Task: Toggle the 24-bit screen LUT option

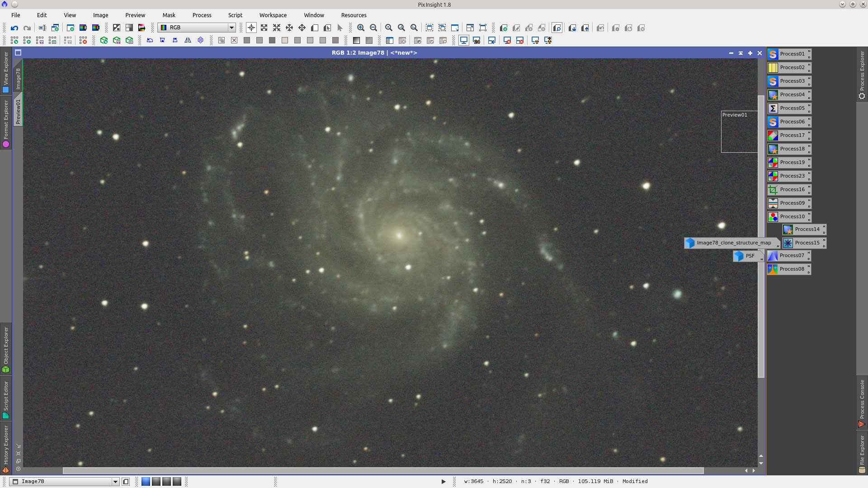Action: (476, 40)
